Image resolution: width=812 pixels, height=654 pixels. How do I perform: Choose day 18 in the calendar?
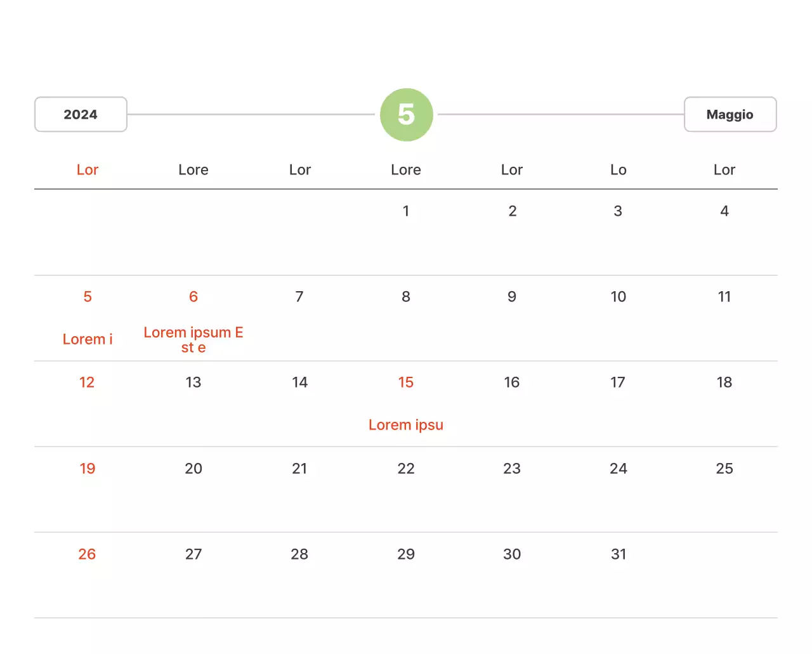pos(724,383)
